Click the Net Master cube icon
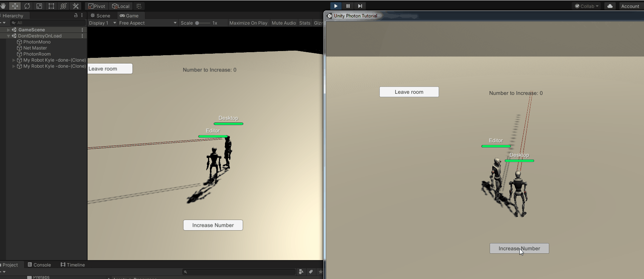This screenshot has height=279, width=644. click(x=20, y=48)
